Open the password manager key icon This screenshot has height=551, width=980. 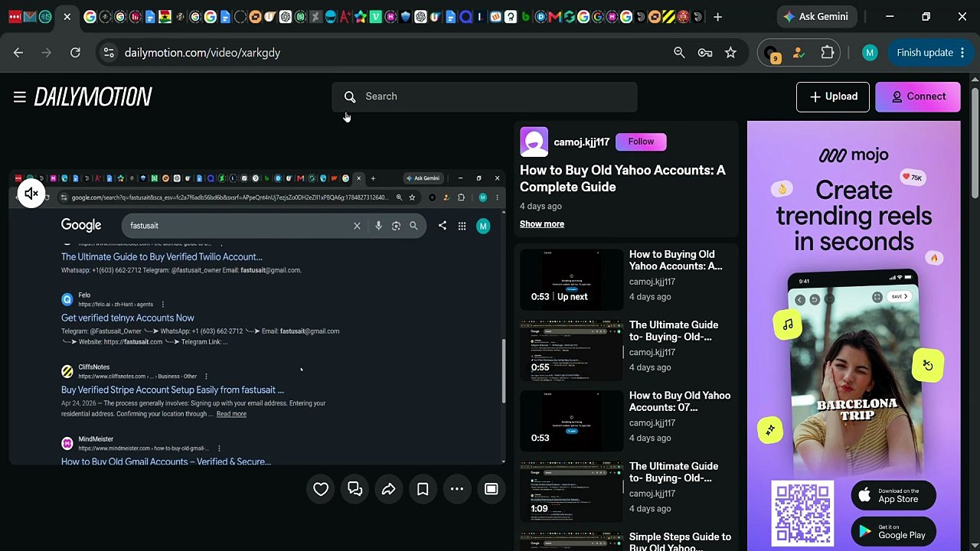coord(705,53)
